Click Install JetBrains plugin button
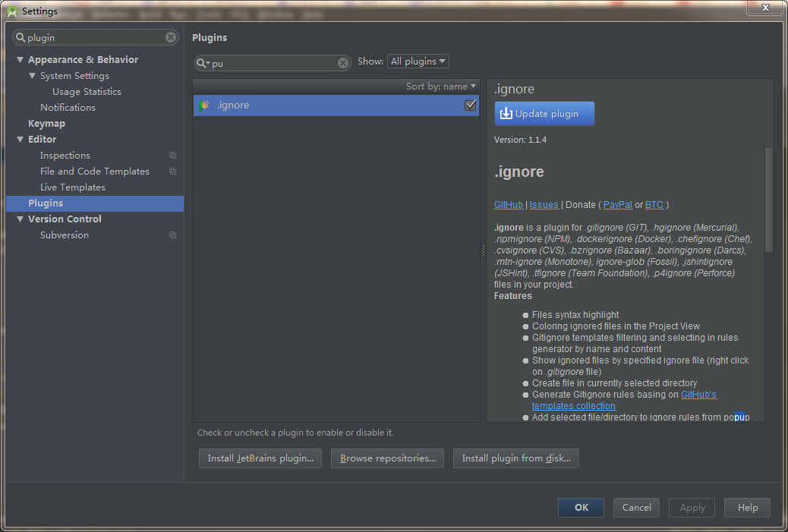Screen dimensions: 788x532 (x=260, y=458)
